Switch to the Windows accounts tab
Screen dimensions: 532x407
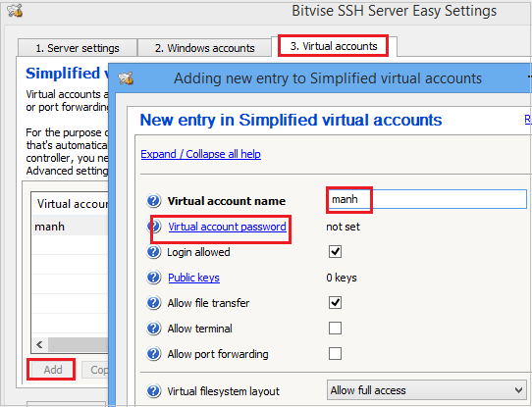tap(204, 48)
